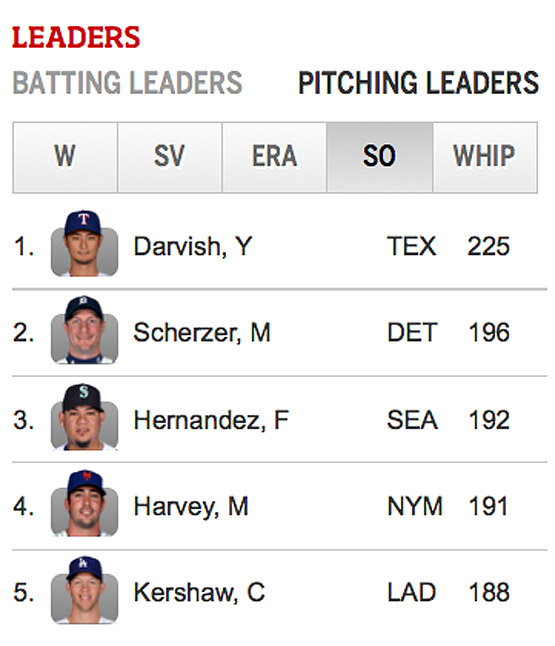Open the Kershaw, C player link

pyautogui.click(x=199, y=592)
